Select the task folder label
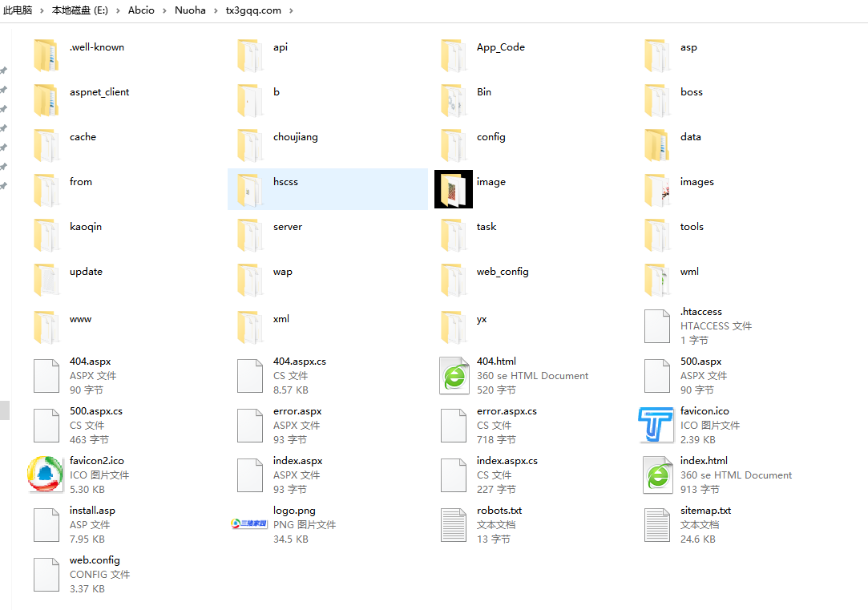Screen dimensions: 868x610 [486, 226]
